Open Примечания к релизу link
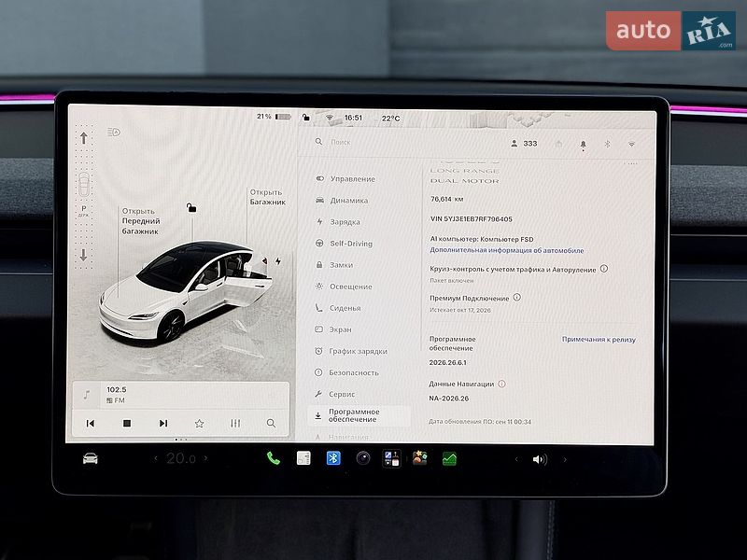 (599, 339)
